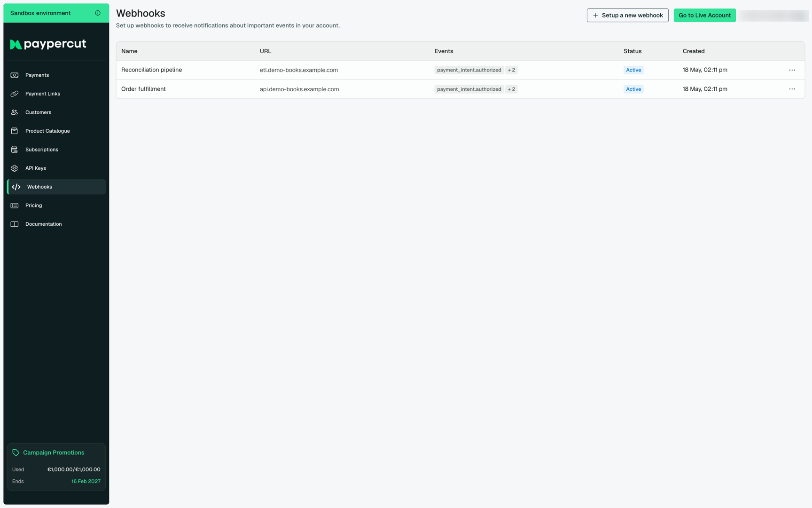Open Product Catalogue

click(x=56, y=131)
